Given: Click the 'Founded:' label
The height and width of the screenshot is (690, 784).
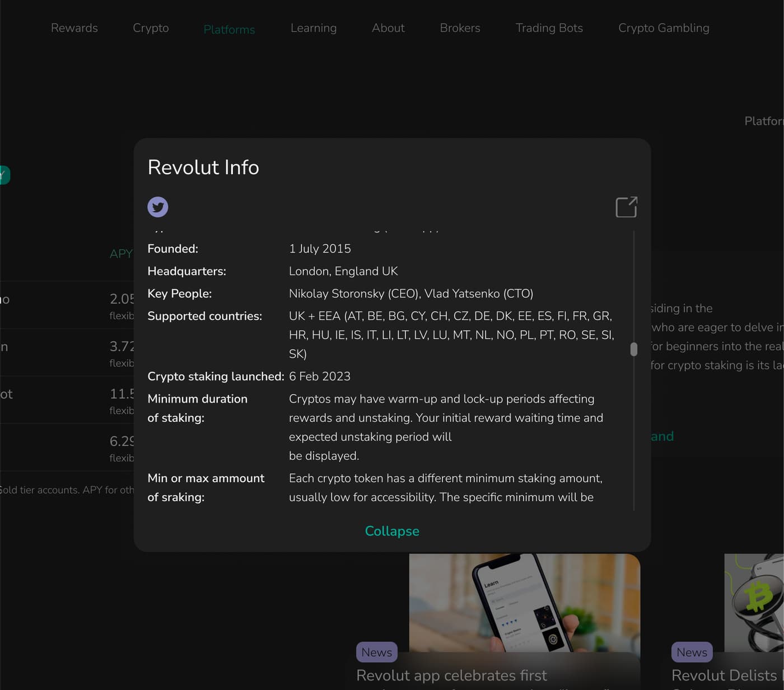Looking at the screenshot, I should (x=173, y=249).
